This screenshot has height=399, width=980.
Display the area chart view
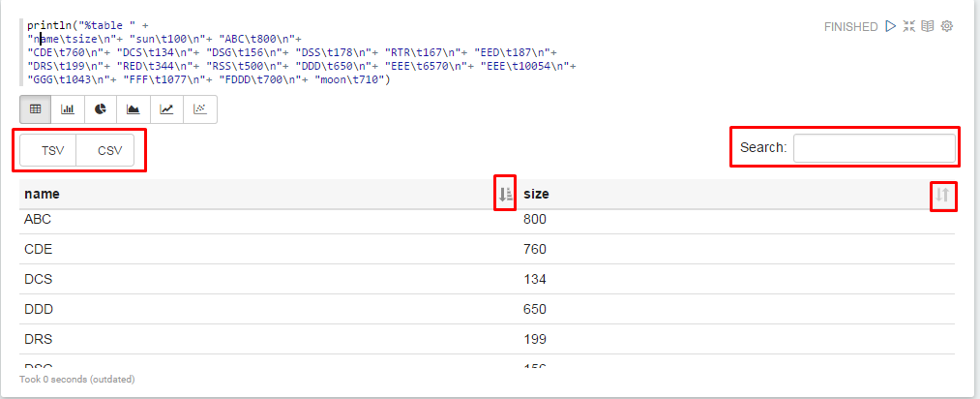(x=134, y=109)
